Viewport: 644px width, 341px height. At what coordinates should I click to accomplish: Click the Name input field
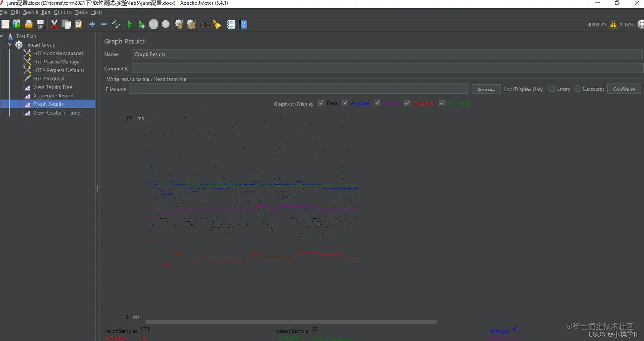pyautogui.click(x=388, y=54)
